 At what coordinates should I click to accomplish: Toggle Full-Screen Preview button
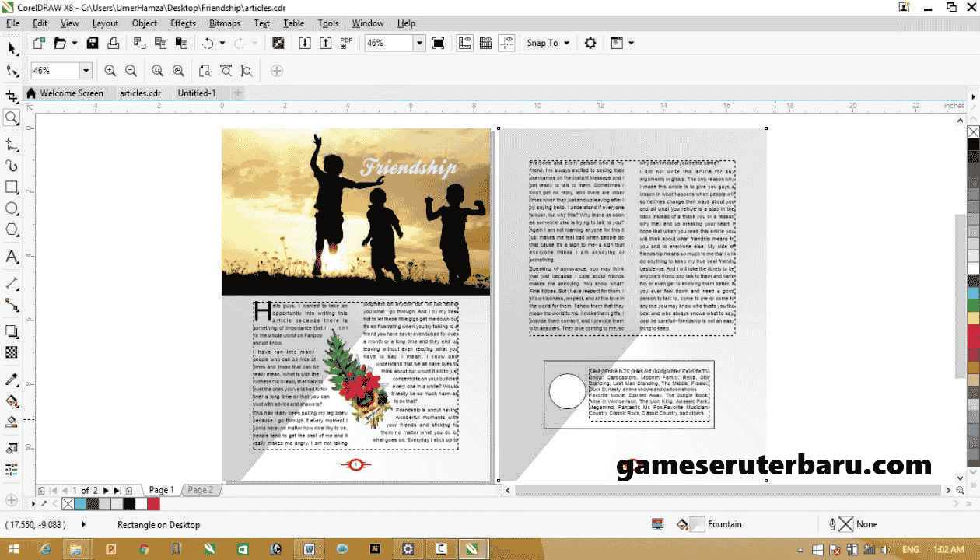tap(439, 43)
